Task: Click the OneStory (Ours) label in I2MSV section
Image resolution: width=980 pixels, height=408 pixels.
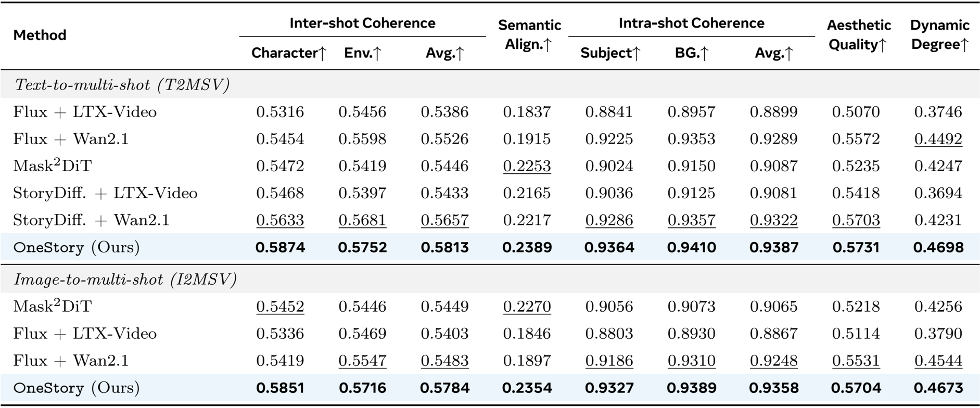Action: pyautogui.click(x=77, y=388)
